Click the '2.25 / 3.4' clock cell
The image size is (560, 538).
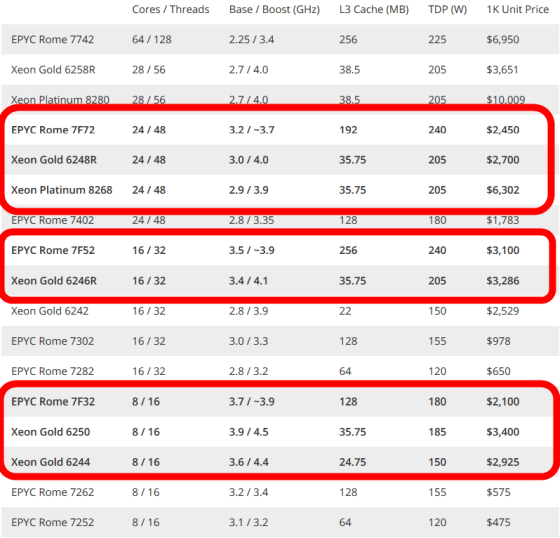point(251,39)
